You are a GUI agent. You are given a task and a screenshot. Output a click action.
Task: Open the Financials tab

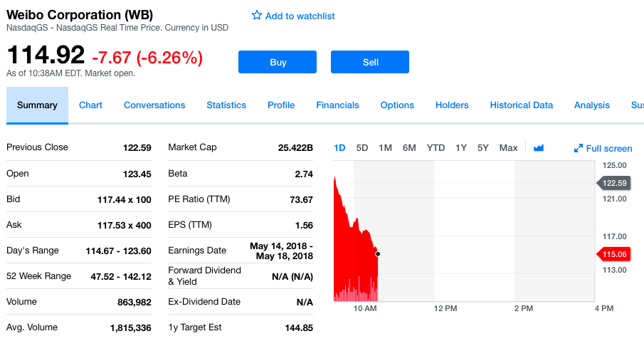pos(337,105)
